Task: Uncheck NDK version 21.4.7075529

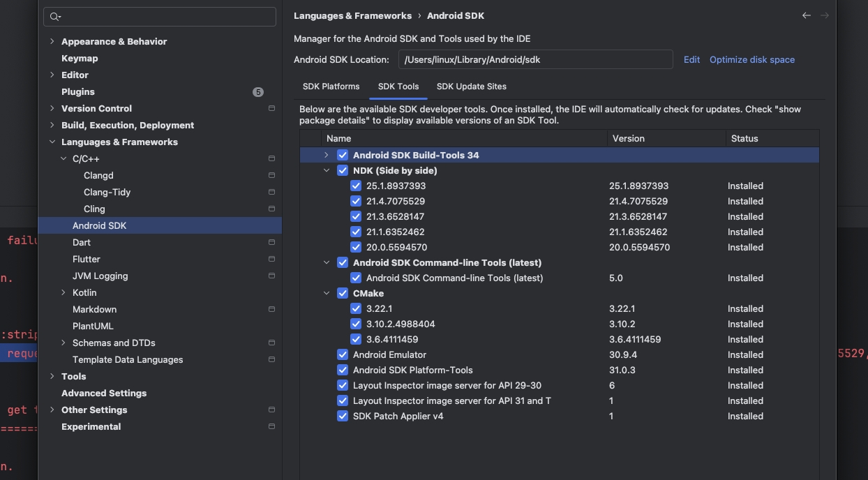Action: [x=356, y=201]
